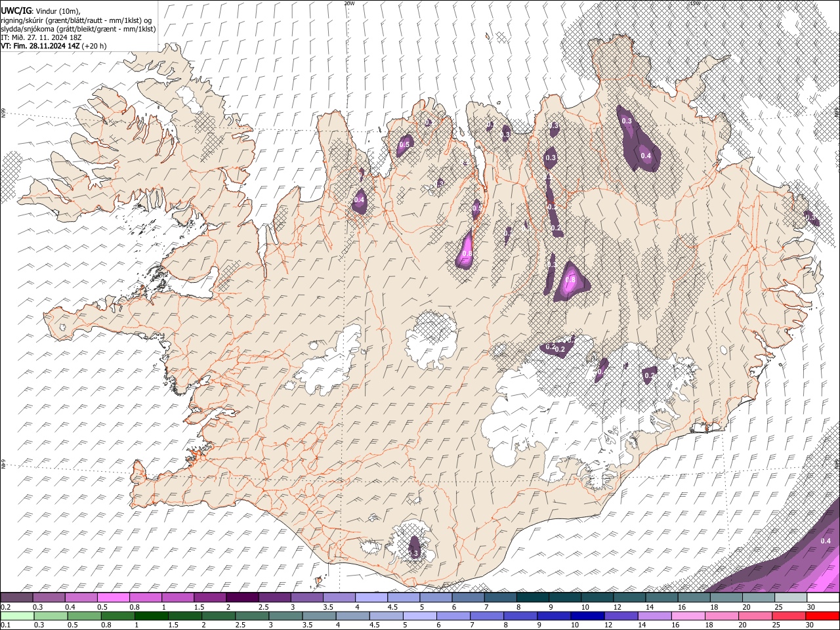Image resolution: width=840 pixels, height=630 pixels.
Task: Pick the rain legend swatch between 0.5 and 0.8
Action: coord(83,616)
